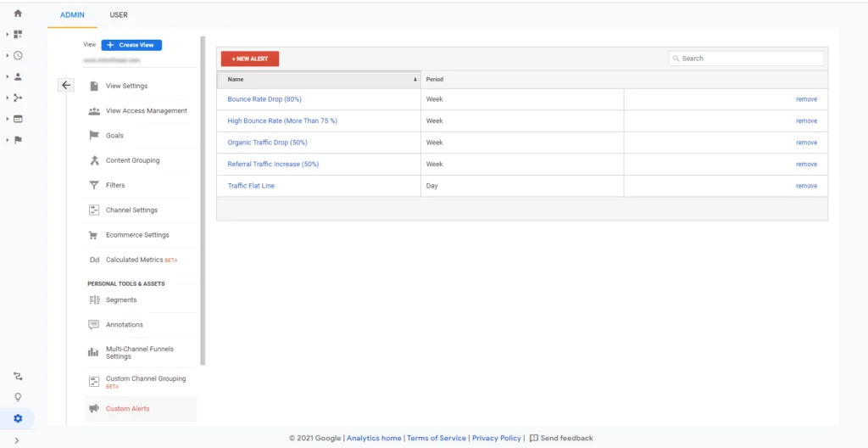Open the Discover lightbulb icon

coord(18,397)
